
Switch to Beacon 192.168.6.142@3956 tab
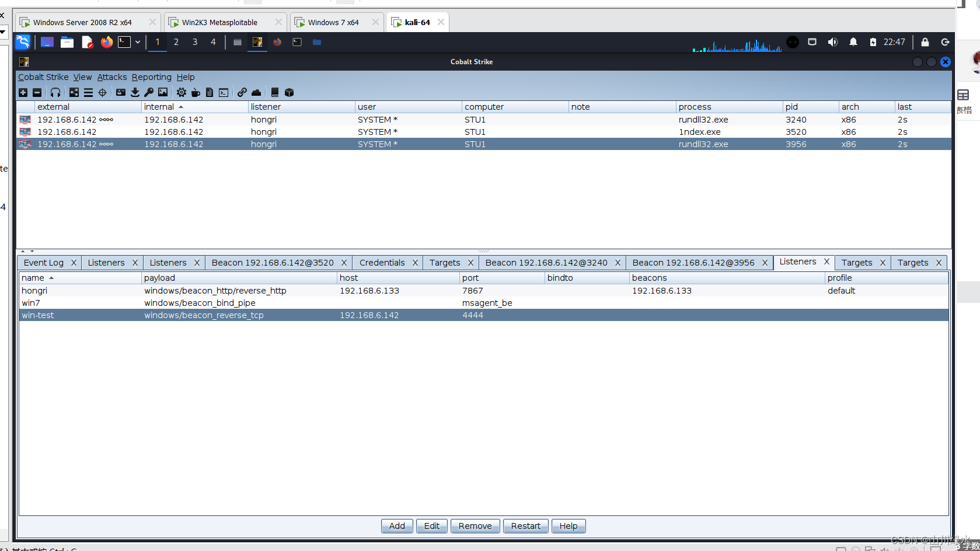pyautogui.click(x=693, y=263)
